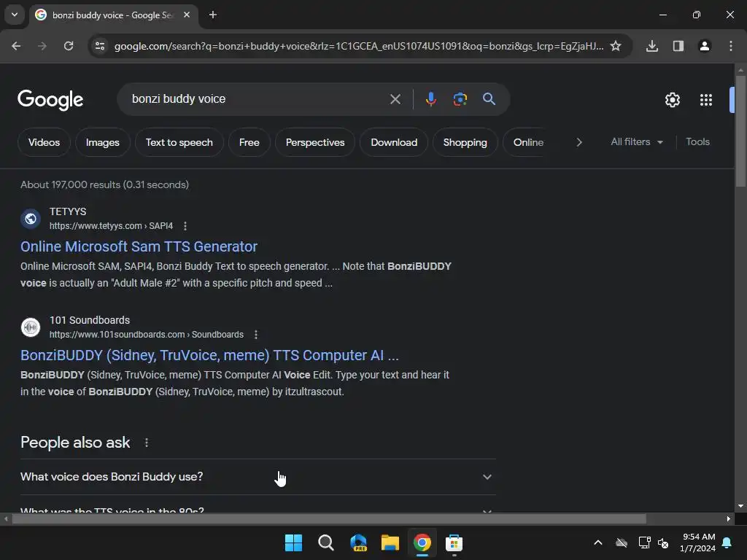Filter results by Images
The width and height of the screenshot is (747, 560).
[102, 142]
